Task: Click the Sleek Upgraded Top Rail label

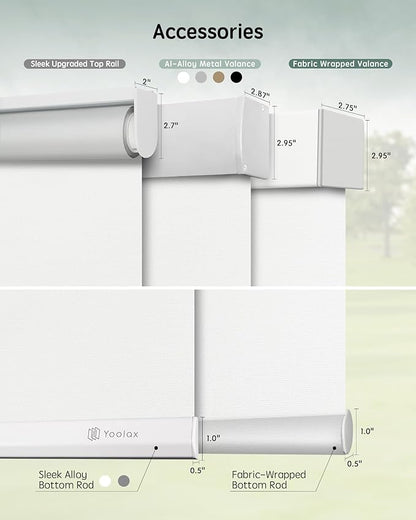Action: 75,64
